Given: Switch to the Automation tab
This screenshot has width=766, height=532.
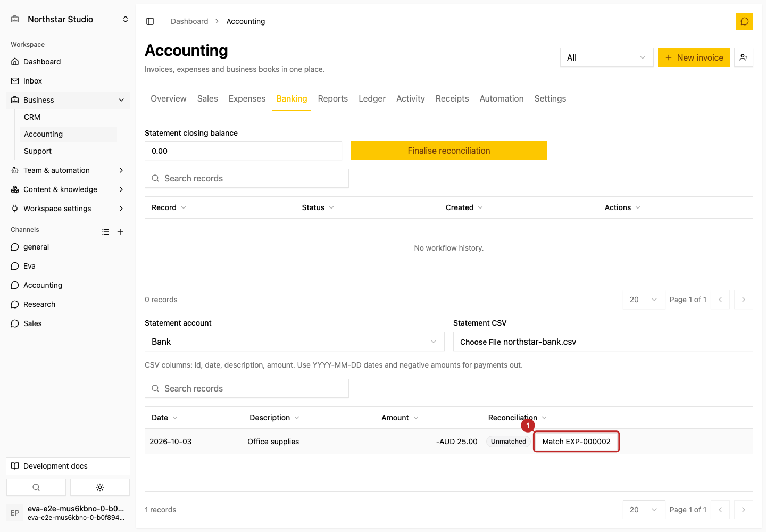Looking at the screenshot, I should click(x=502, y=99).
